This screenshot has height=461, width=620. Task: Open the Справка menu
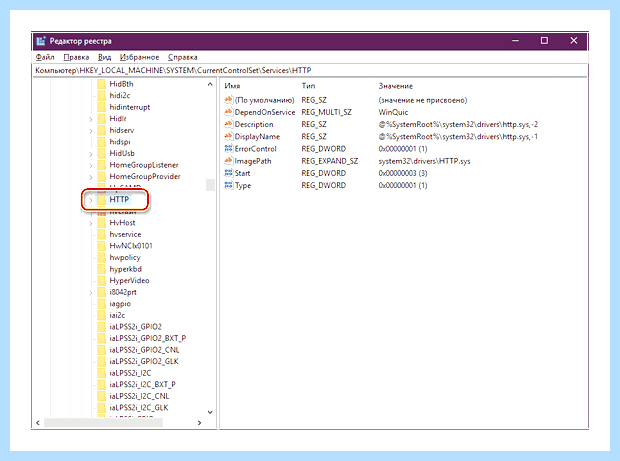click(182, 57)
